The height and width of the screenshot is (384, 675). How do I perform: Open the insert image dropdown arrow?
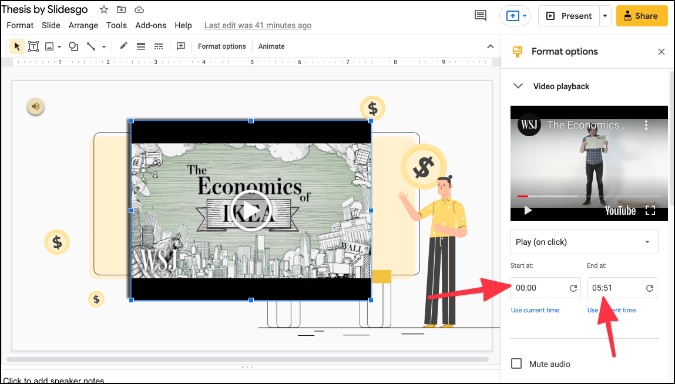pyautogui.click(x=59, y=46)
